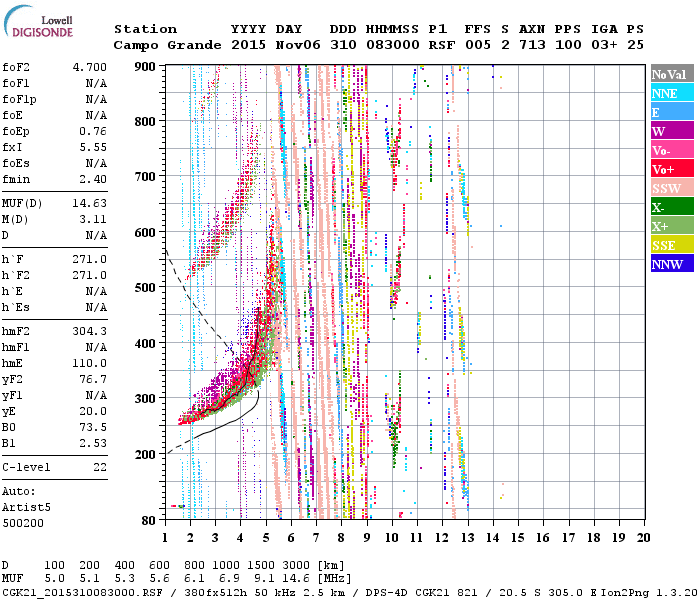Viewport: 700px width, 600px height.
Task: Select the E legend color swatch
Action: [672, 112]
